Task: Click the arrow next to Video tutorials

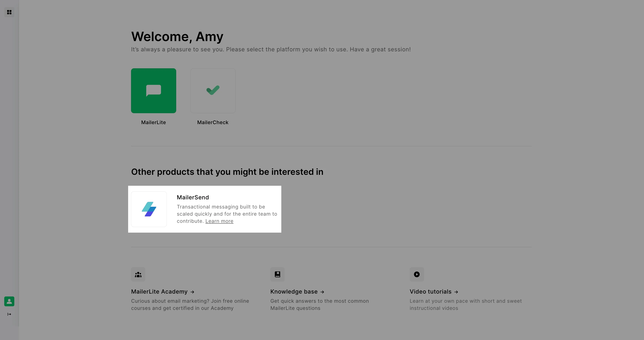Action: [x=456, y=292]
